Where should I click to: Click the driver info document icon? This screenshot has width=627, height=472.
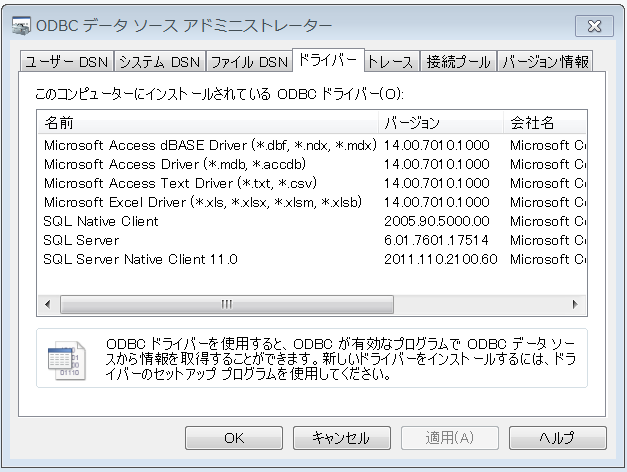(66, 360)
